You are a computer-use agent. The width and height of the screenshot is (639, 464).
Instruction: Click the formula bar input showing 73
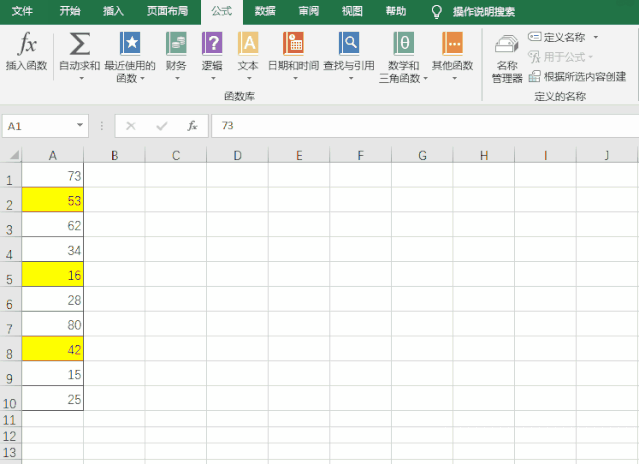coord(425,125)
